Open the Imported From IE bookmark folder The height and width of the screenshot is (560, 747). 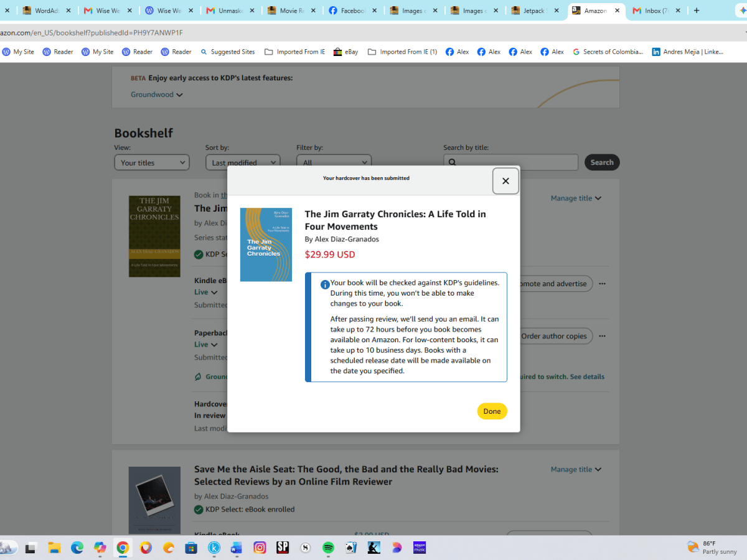click(294, 52)
